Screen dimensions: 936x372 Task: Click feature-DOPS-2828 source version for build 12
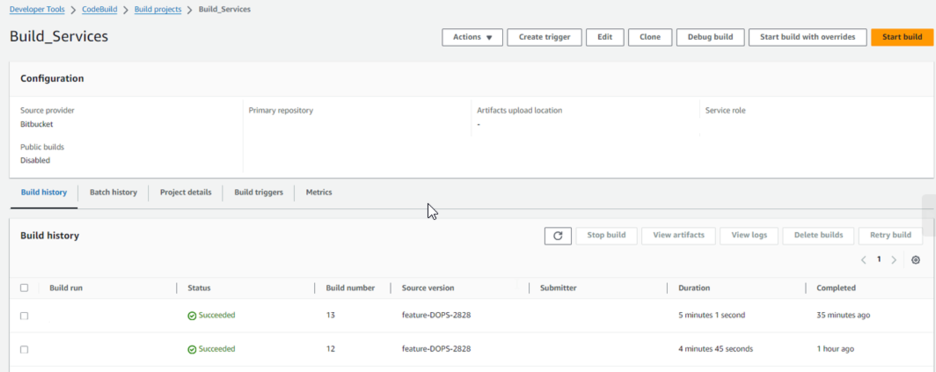coord(436,349)
